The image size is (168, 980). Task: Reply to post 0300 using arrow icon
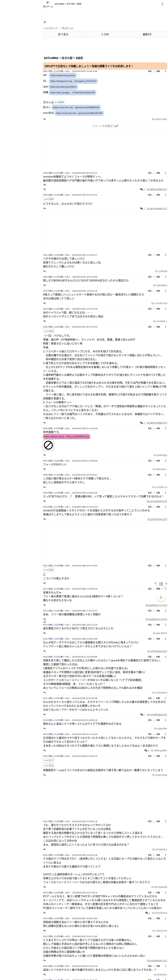click(x=45, y=208)
